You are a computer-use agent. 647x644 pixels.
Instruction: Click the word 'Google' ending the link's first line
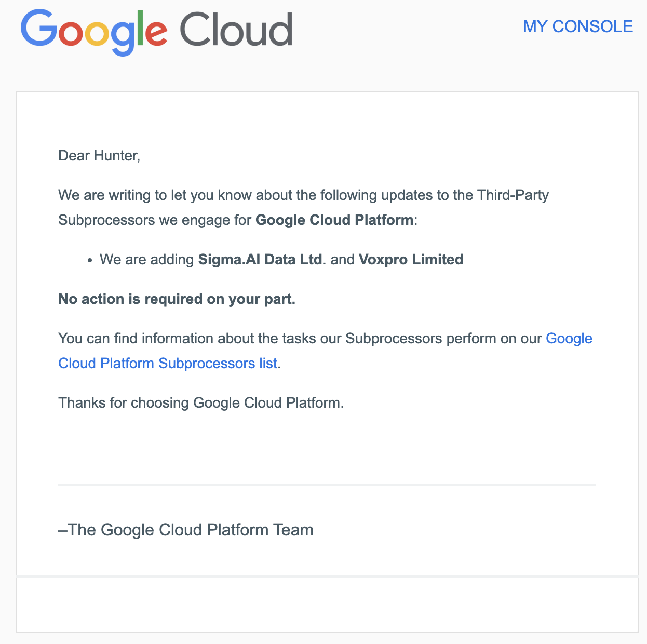(569, 339)
